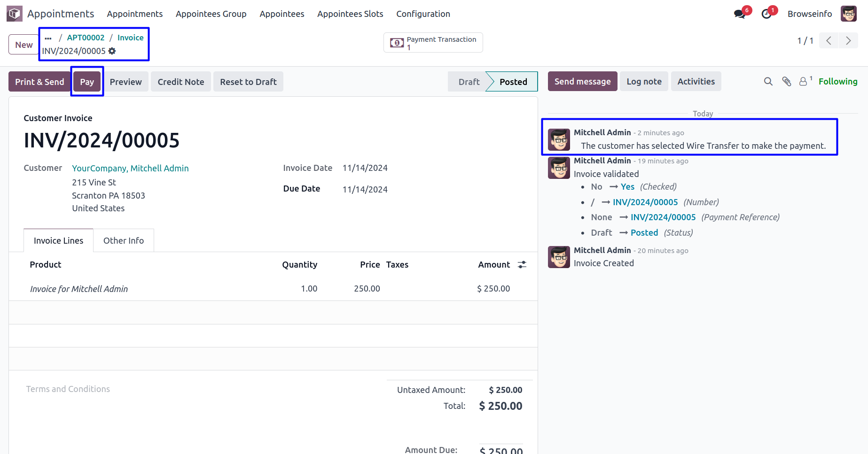Open the activities clock icon
The height and width of the screenshot is (454, 868).
[x=766, y=14]
